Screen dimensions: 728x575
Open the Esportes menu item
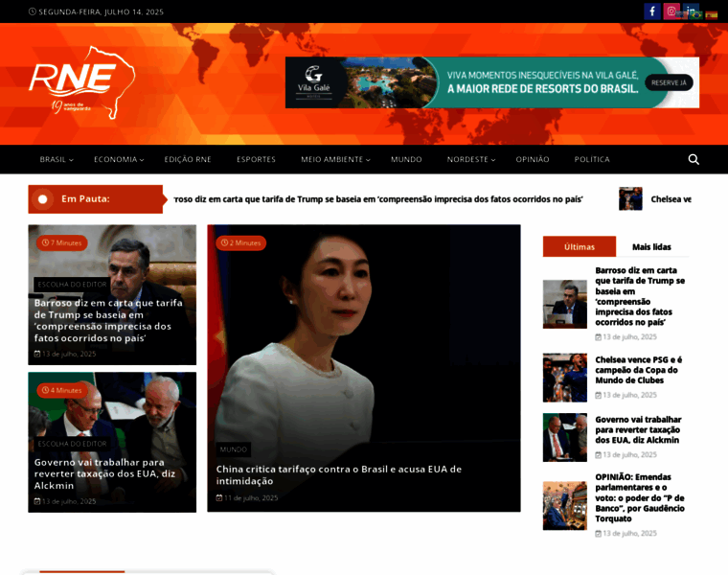[256, 159]
